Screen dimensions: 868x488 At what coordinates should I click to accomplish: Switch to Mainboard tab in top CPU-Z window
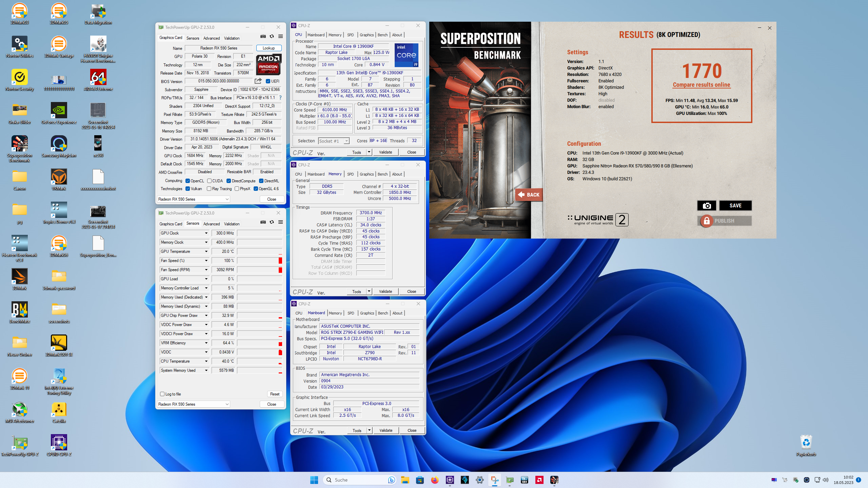pos(316,35)
